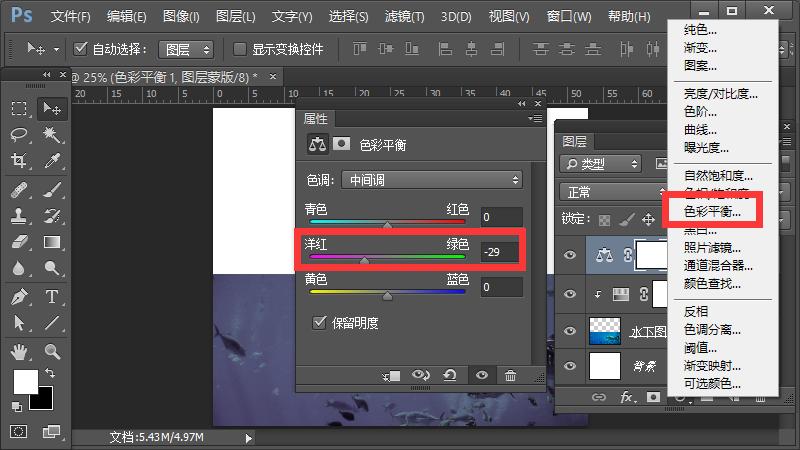Image resolution: width=800 pixels, height=450 pixels.
Task: Open the Move tool preset picker arrow
Action: pos(56,49)
